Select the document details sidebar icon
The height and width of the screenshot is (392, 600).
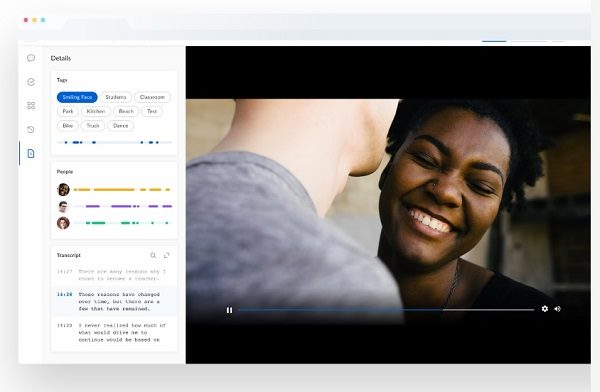(x=31, y=154)
